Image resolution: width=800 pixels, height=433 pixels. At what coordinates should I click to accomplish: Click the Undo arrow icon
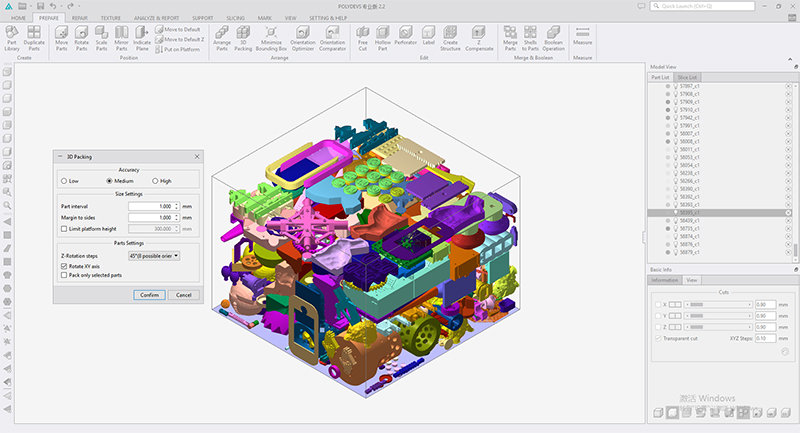click(x=53, y=6)
